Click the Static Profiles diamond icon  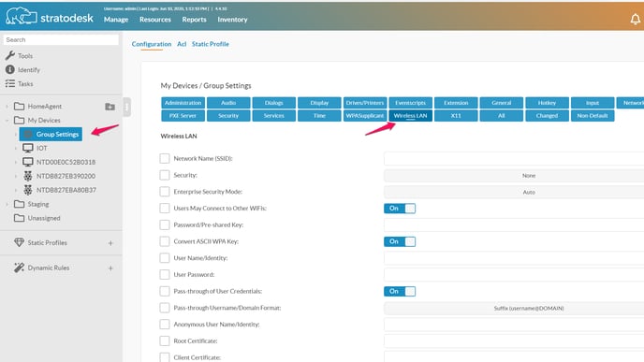point(19,242)
